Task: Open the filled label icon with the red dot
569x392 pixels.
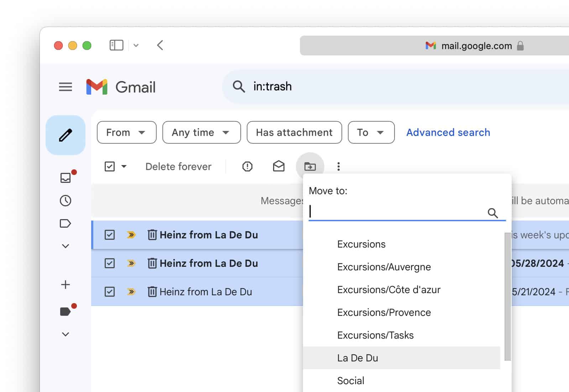Action: [66, 312]
